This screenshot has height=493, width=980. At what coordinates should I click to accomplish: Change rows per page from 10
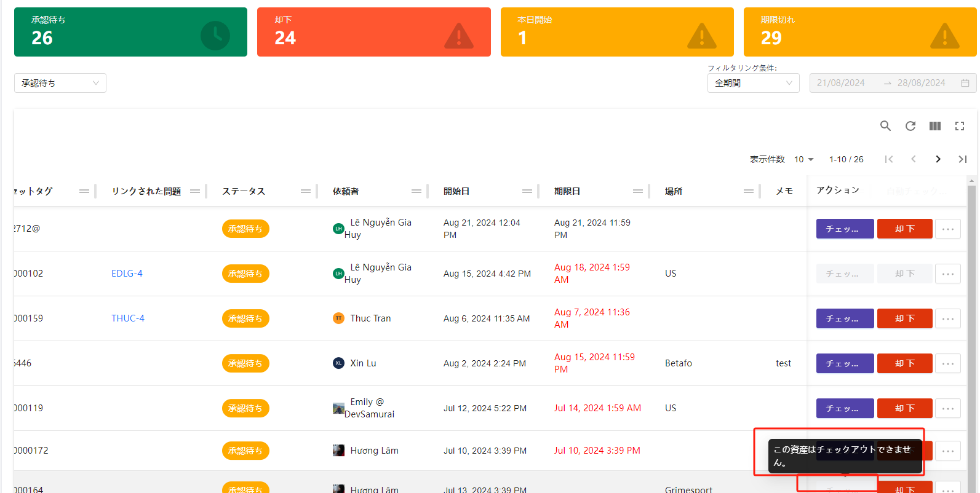coord(803,159)
